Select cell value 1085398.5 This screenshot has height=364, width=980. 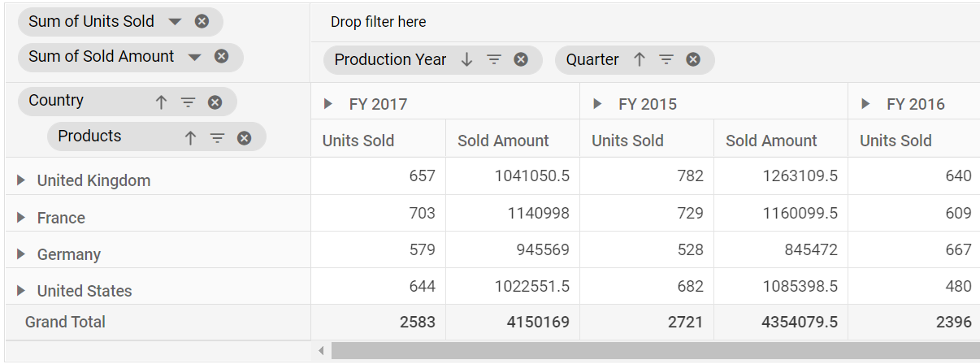click(x=781, y=286)
